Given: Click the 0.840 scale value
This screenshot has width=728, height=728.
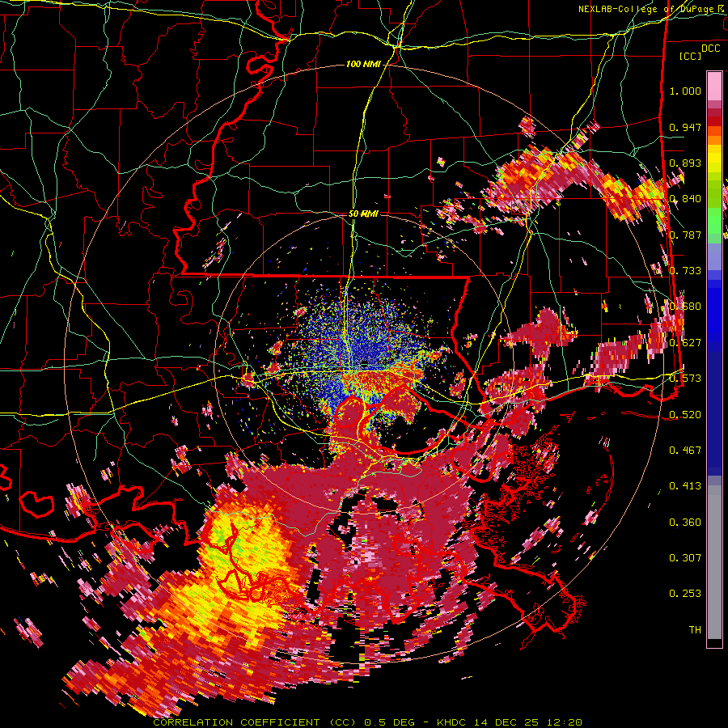Looking at the screenshot, I should [x=685, y=199].
